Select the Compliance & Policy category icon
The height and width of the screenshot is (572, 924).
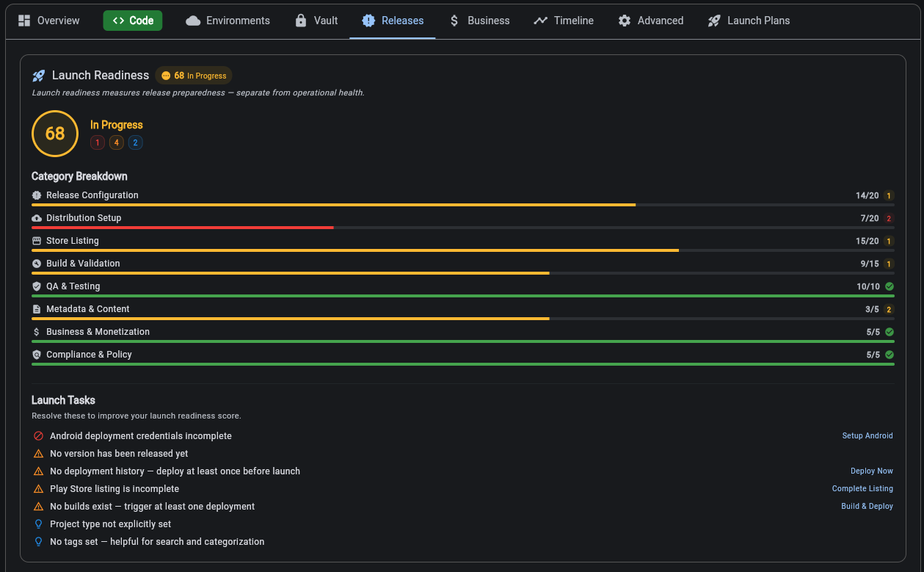click(36, 355)
